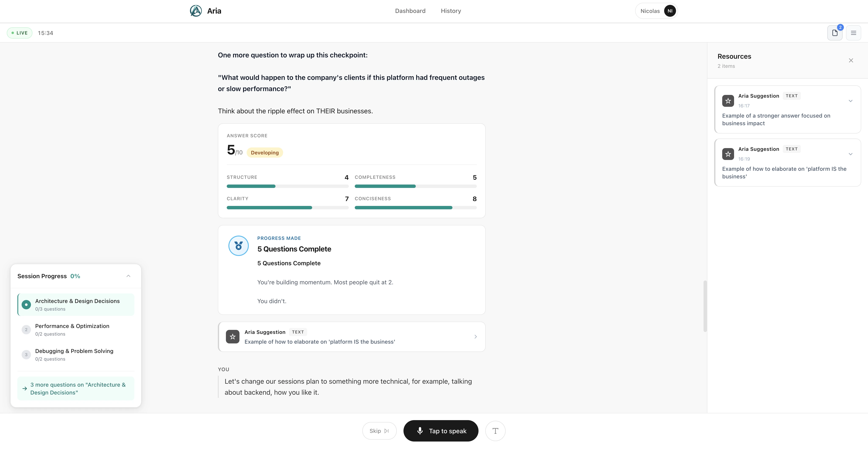Click star icon of the 16:19 suggestion

728,154
